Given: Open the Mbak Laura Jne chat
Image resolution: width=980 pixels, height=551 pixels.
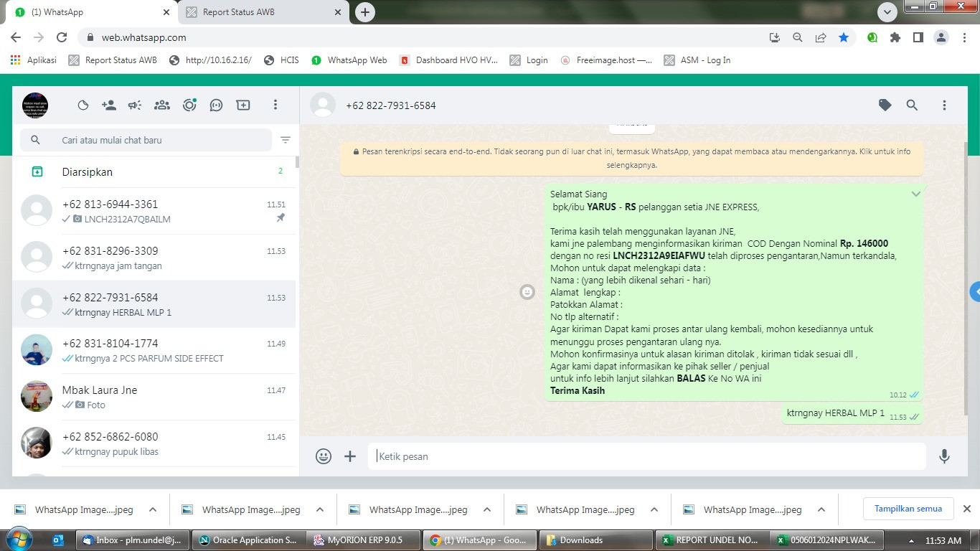Looking at the screenshot, I should [x=154, y=397].
